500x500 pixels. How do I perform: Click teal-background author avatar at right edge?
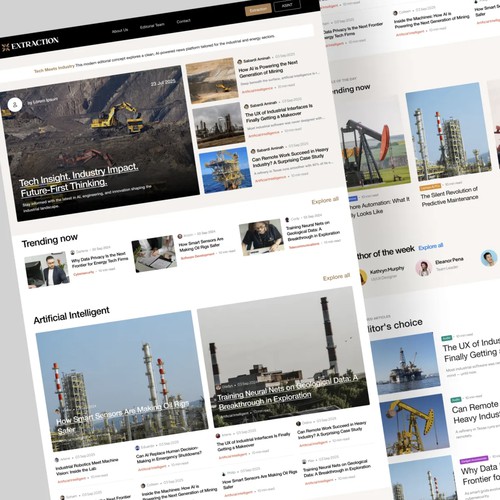click(489, 258)
